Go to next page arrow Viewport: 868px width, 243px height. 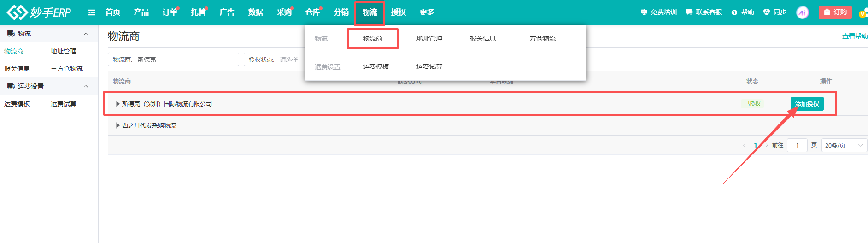(767, 145)
